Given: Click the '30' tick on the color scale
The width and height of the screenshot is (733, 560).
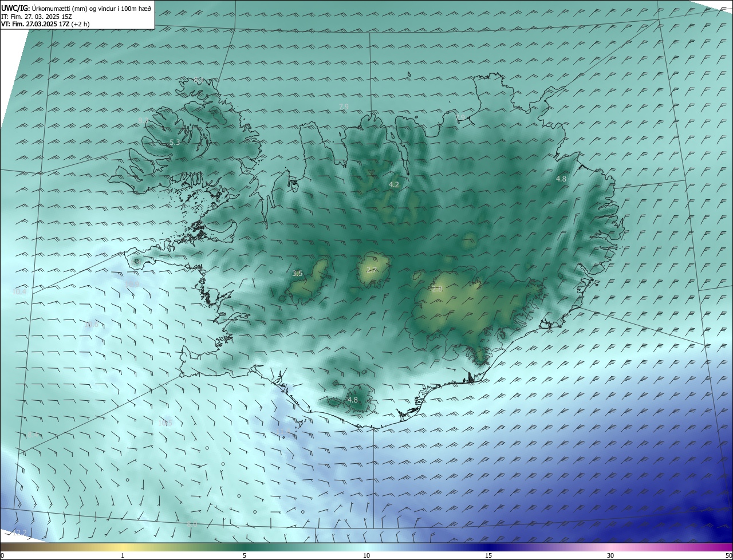Looking at the screenshot, I should pyautogui.click(x=610, y=555).
